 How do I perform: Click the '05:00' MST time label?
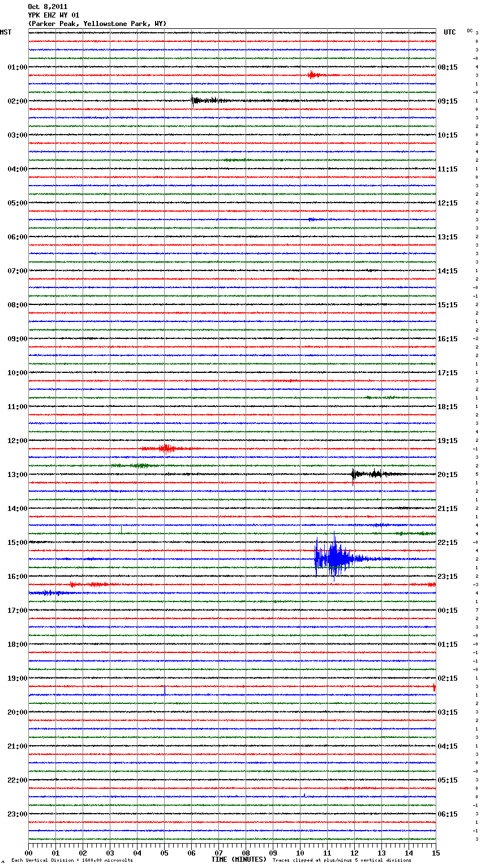point(18,203)
